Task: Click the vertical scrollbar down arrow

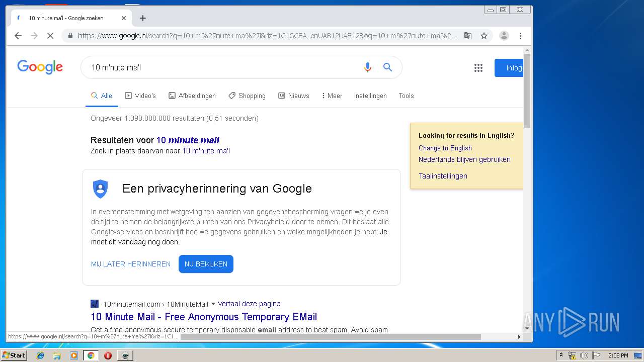Action: pyautogui.click(x=527, y=328)
